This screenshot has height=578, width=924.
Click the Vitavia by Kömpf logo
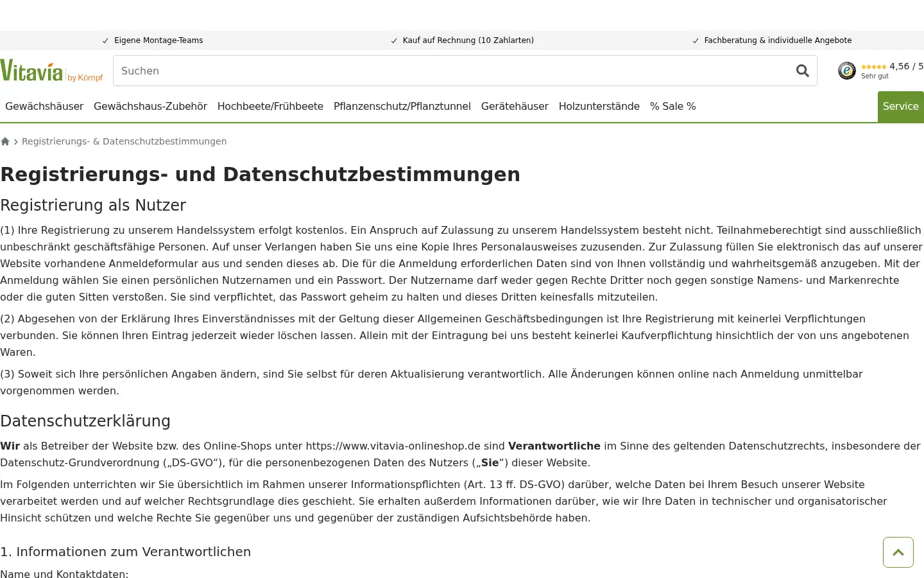point(51,71)
